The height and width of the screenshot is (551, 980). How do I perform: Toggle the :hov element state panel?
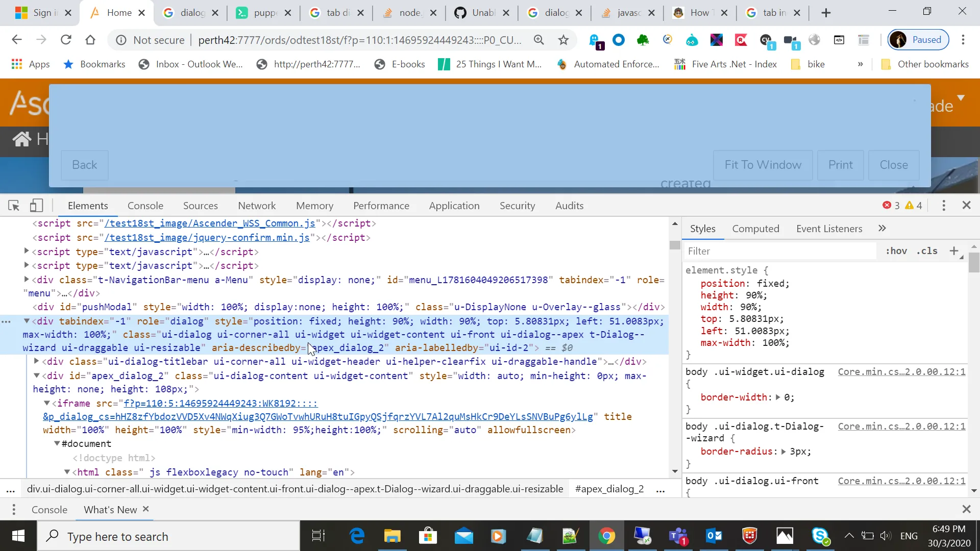pyautogui.click(x=896, y=251)
